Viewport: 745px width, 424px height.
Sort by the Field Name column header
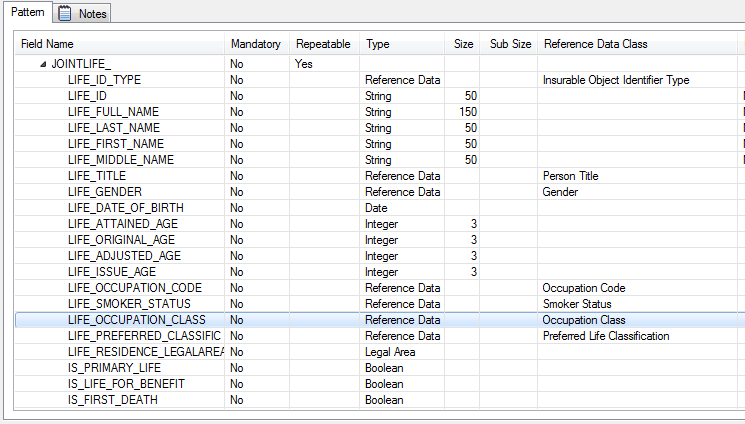120,44
